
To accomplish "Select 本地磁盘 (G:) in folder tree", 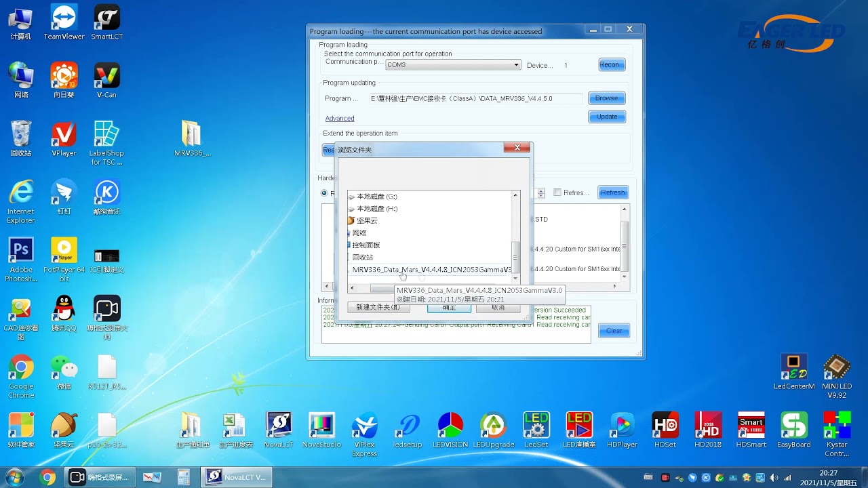I will pos(376,197).
